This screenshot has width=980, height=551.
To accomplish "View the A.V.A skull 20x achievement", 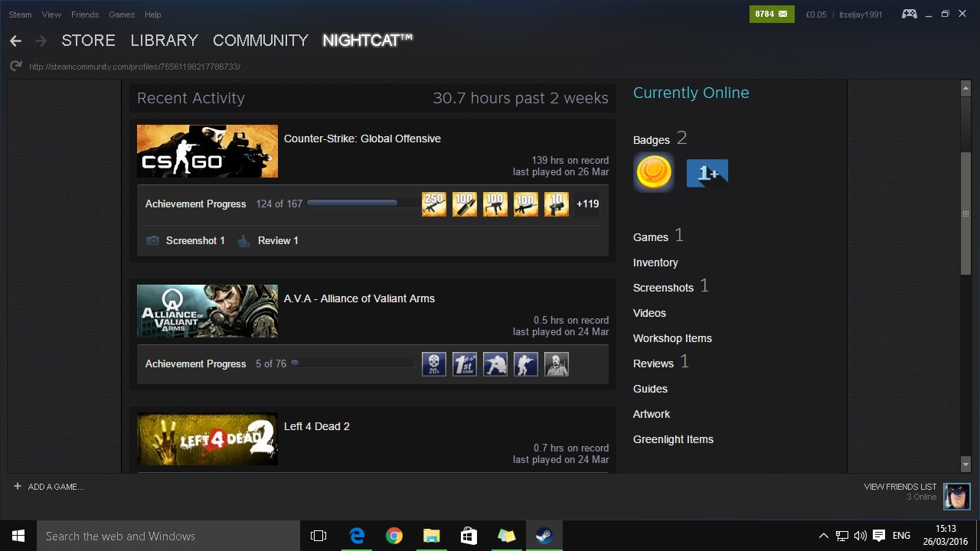I will [434, 364].
